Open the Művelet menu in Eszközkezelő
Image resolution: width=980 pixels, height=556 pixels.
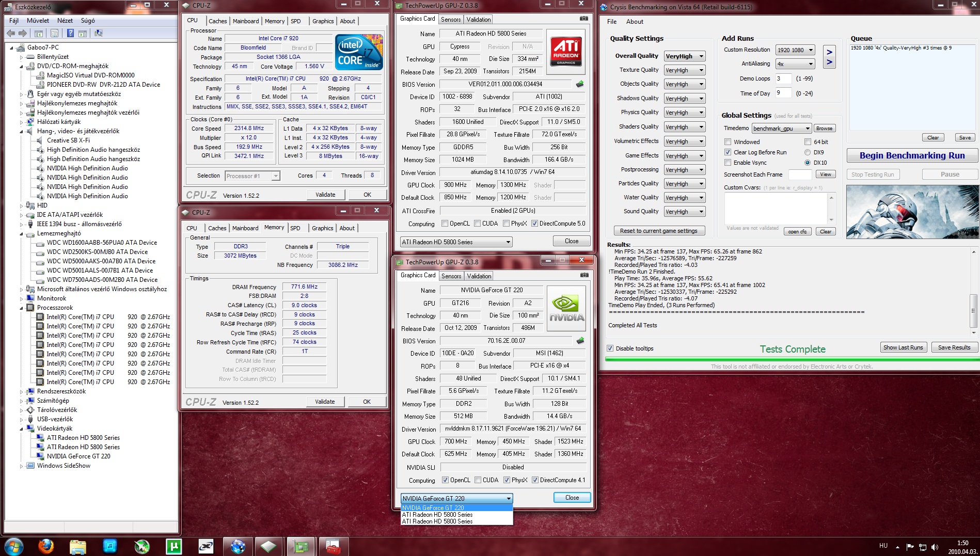pyautogui.click(x=38, y=21)
